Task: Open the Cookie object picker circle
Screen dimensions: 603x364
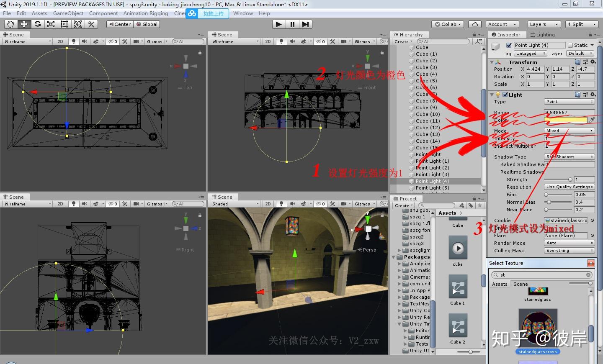Action: (x=592, y=220)
